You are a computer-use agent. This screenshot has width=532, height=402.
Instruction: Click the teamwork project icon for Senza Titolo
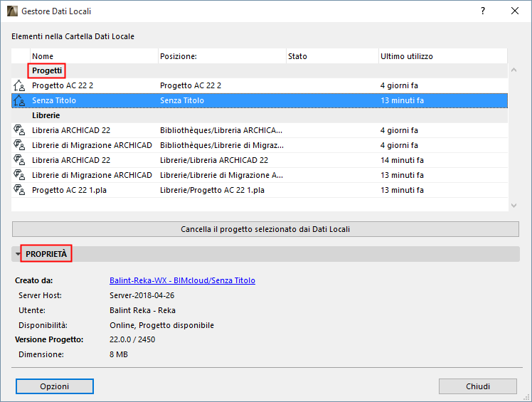coord(19,100)
